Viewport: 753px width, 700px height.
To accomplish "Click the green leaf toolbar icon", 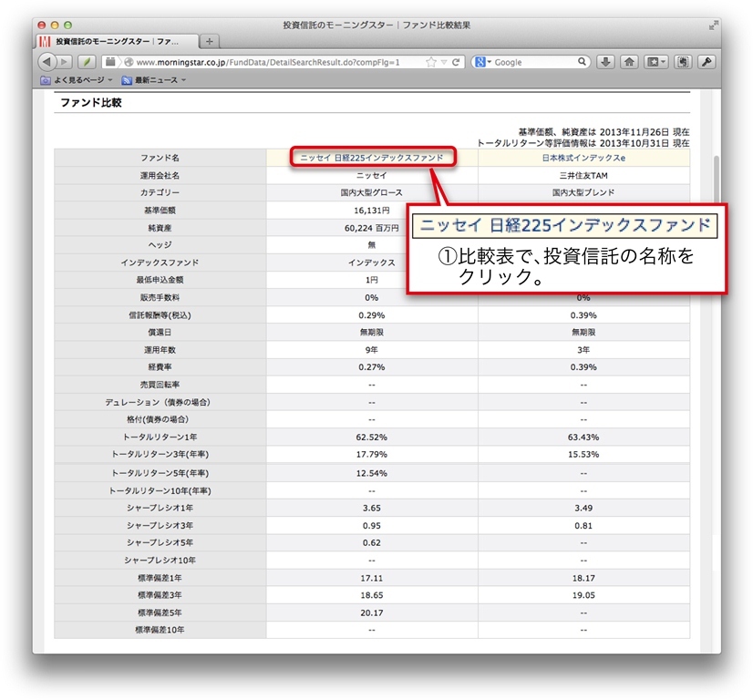I will (87, 62).
